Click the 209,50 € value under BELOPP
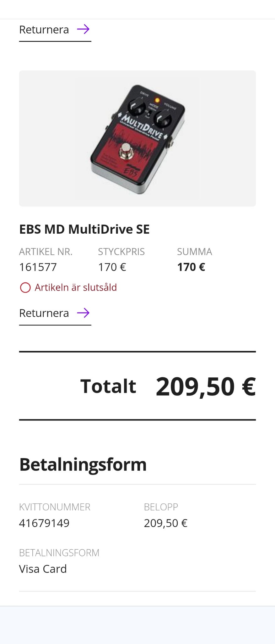This screenshot has width=275, height=644. [x=165, y=523]
